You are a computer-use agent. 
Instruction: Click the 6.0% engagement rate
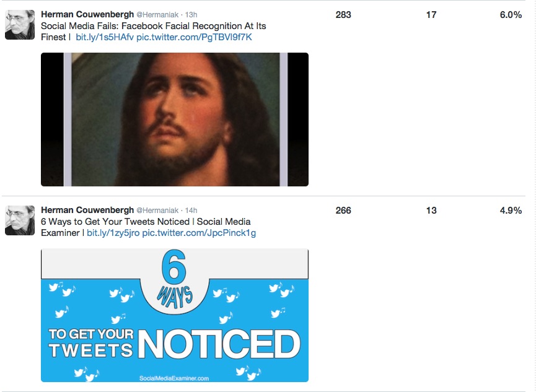511,15
